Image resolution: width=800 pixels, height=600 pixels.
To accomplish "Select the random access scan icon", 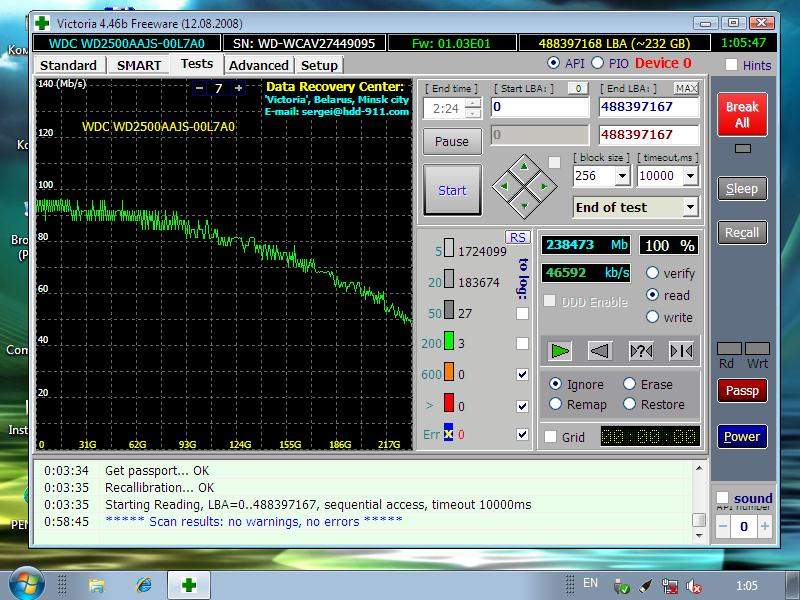I will pyautogui.click(x=640, y=350).
